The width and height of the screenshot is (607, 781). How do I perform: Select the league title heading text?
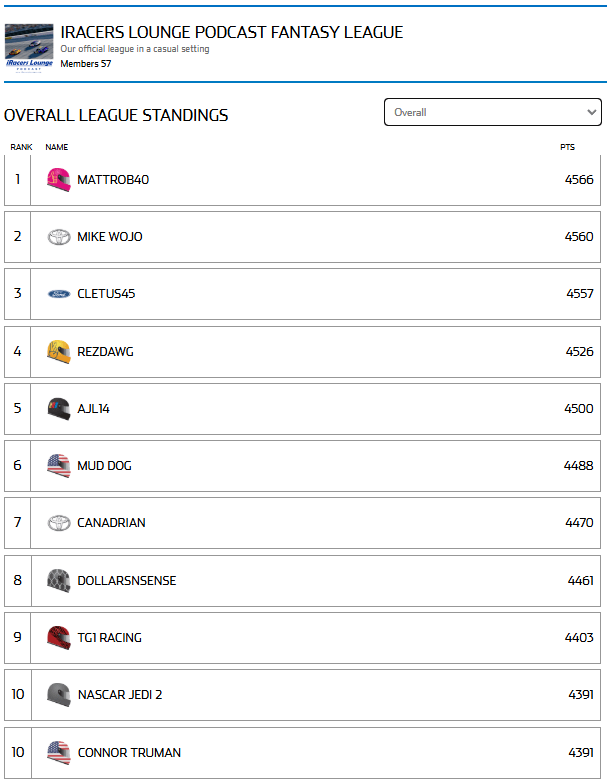(x=232, y=32)
